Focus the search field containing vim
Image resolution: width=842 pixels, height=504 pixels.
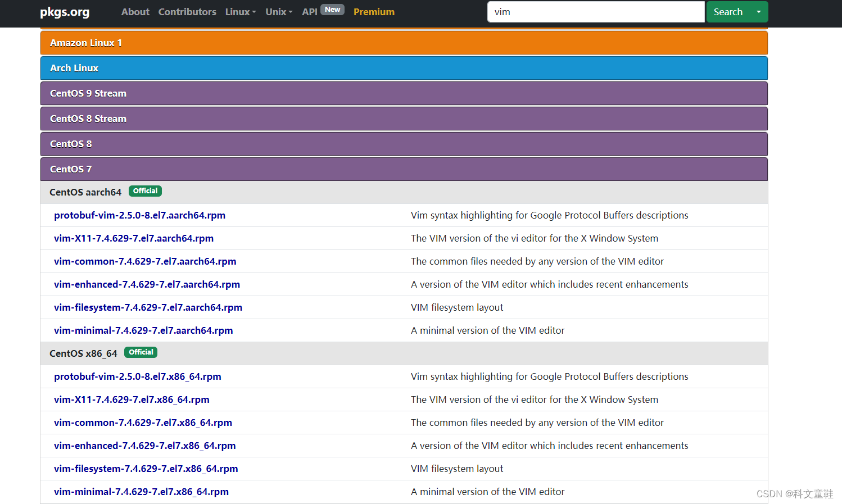coord(596,12)
